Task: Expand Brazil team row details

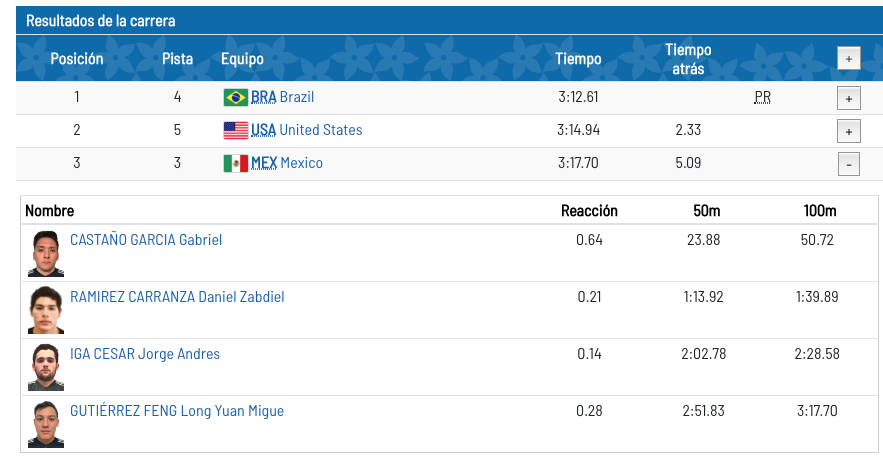Action: (x=849, y=99)
